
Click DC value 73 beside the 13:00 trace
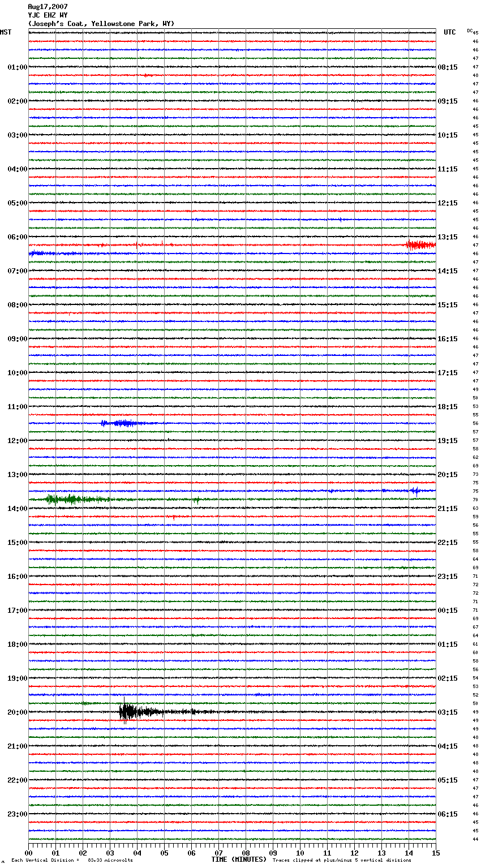click(475, 474)
